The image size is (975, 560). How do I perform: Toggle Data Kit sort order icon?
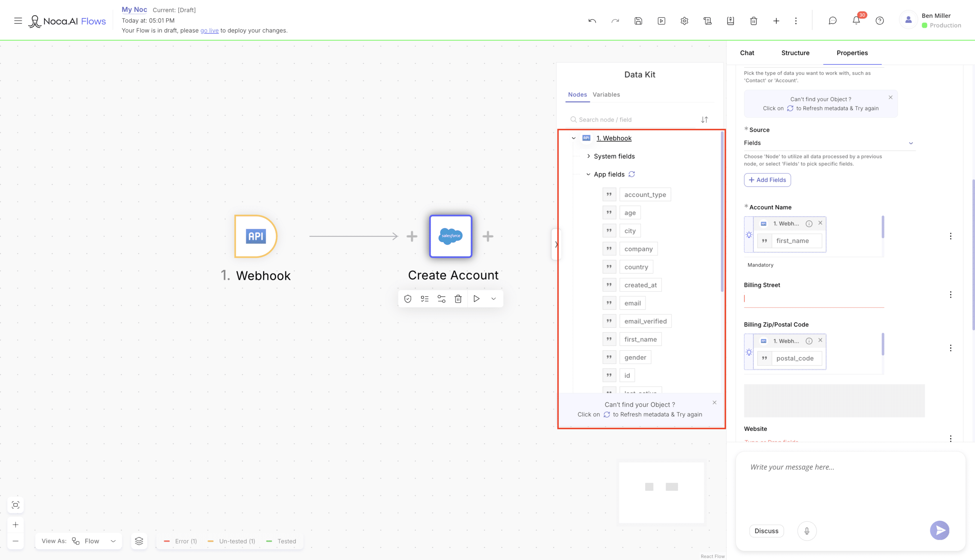[705, 120]
